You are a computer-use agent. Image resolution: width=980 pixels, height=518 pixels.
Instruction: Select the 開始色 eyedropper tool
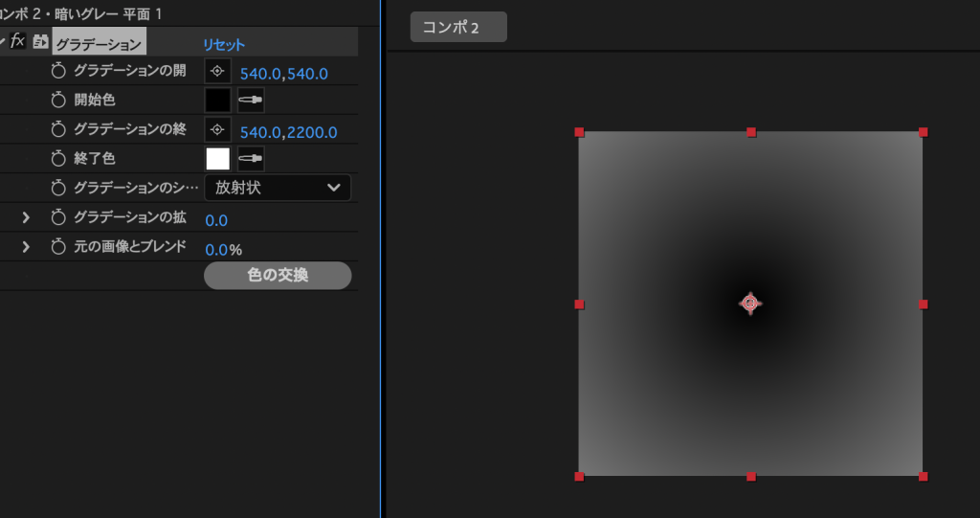251,100
